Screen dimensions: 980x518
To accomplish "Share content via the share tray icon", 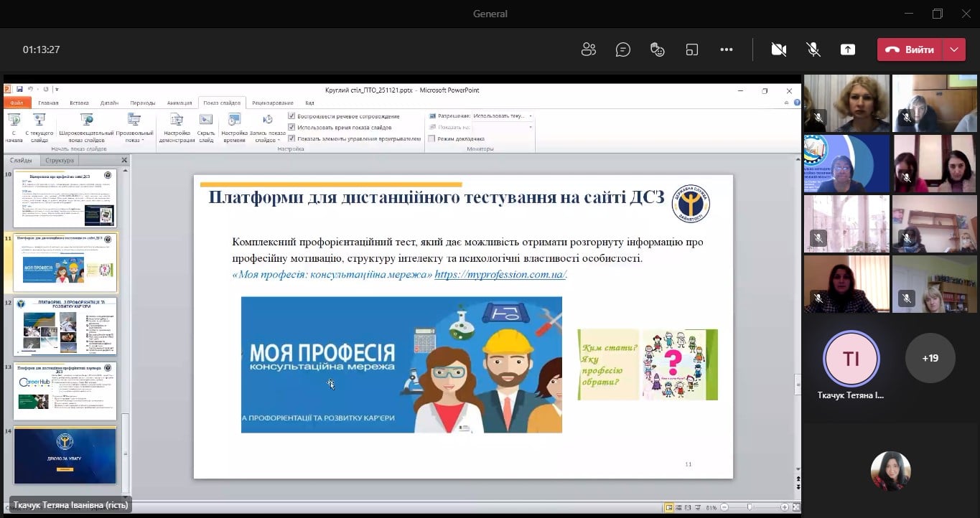I will tap(848, 50).
